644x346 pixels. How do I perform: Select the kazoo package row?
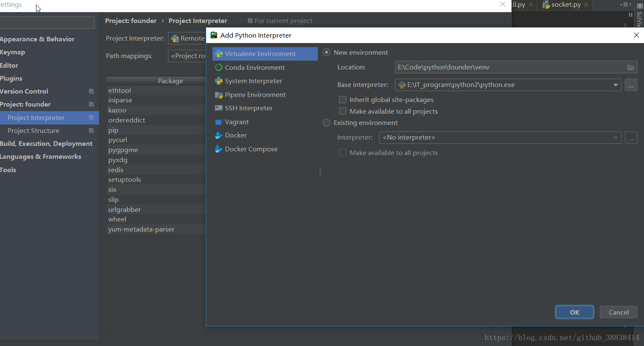[x=156, y=110]
